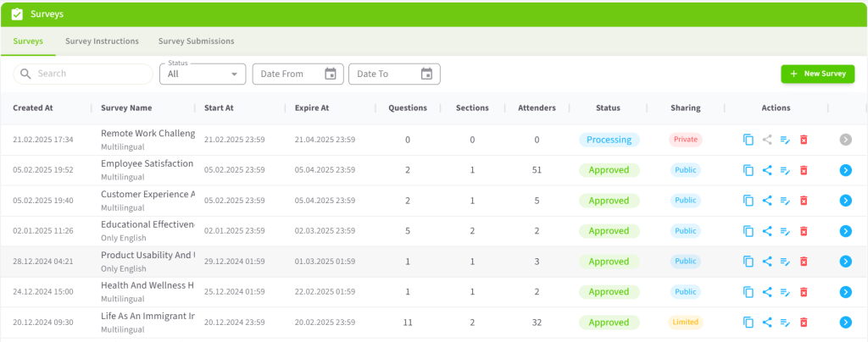The image size is (868, 342).
Task: Delete the Customer Experience survey
Action: (804, 201)
